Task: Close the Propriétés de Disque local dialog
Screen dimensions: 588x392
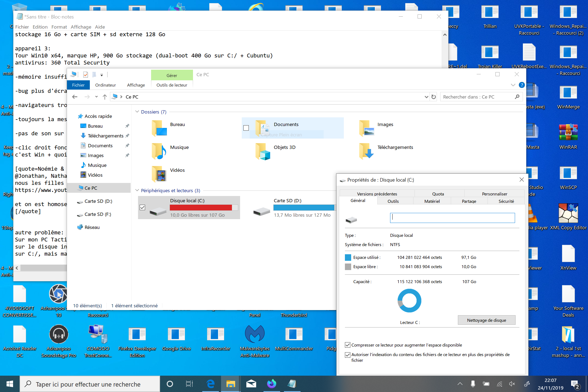Action: tap(522, 180)
